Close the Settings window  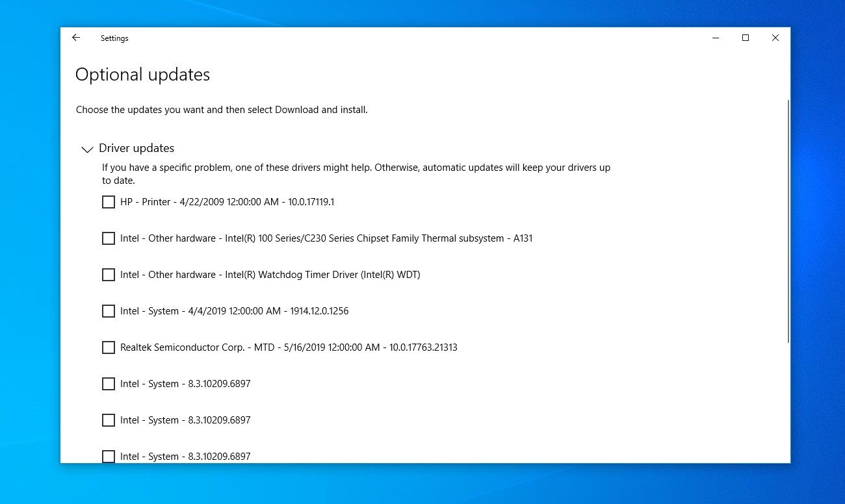pos(775,38)
